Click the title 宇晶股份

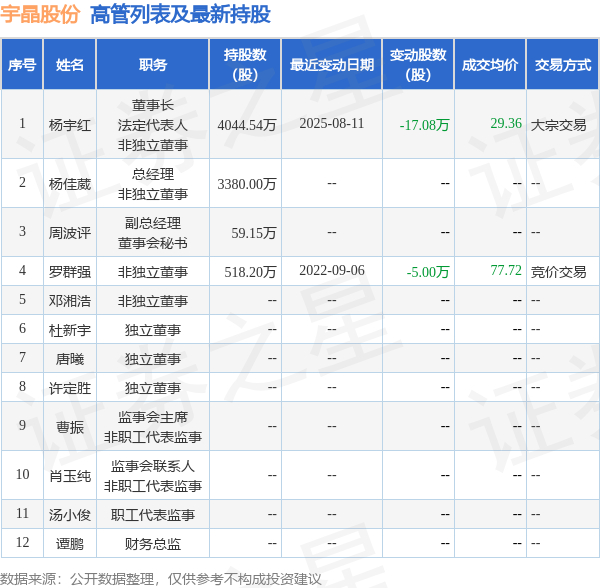coord(40,15)
